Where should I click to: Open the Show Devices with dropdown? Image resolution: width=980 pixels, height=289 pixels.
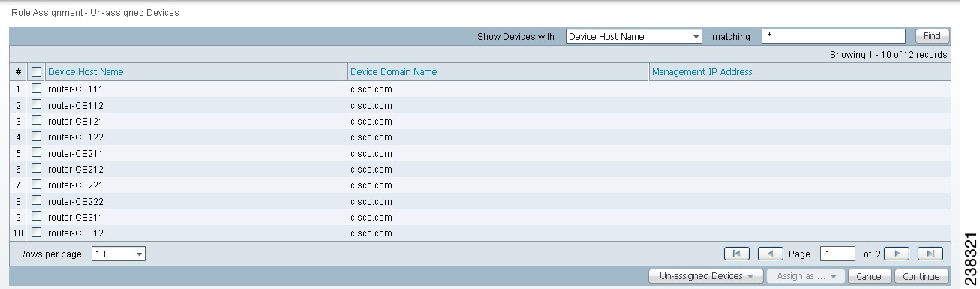(x=634, y=36)
